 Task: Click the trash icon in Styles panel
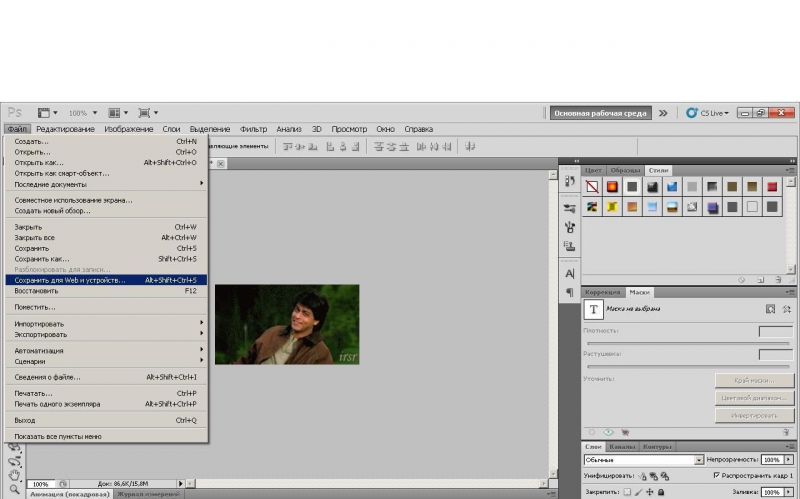(x=778, y=280)
